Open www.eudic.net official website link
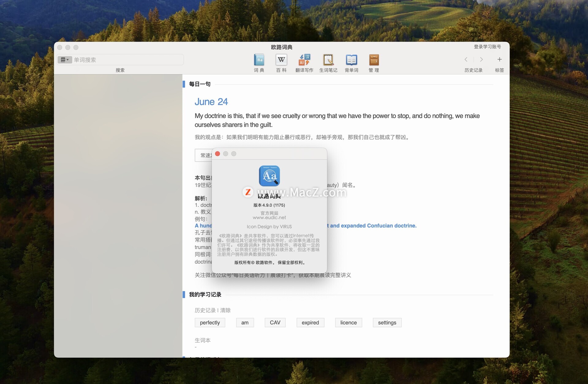Image resolution: width=588 pixels, height=384 pixels. pyautogui.click(x=269, y=218)
